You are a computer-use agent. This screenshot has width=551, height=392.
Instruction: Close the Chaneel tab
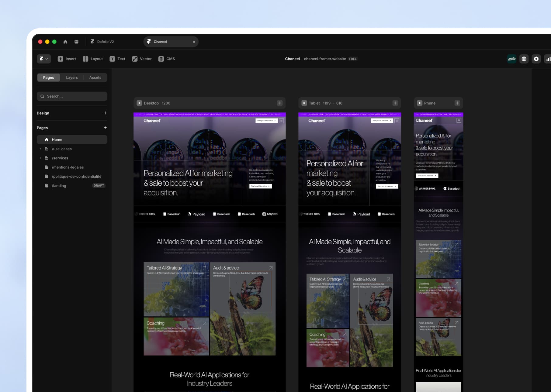(194, 42)
